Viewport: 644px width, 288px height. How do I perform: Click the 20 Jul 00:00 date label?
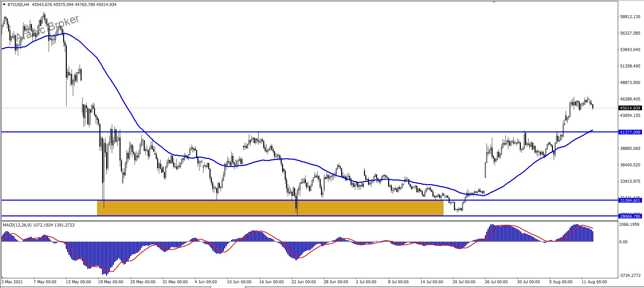[464, 282]
